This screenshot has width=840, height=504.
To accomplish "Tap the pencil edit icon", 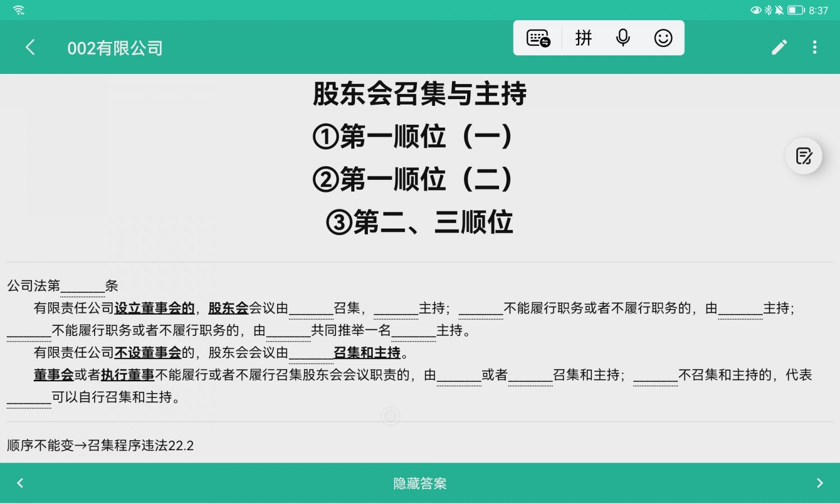I will (x=779, y=48).
